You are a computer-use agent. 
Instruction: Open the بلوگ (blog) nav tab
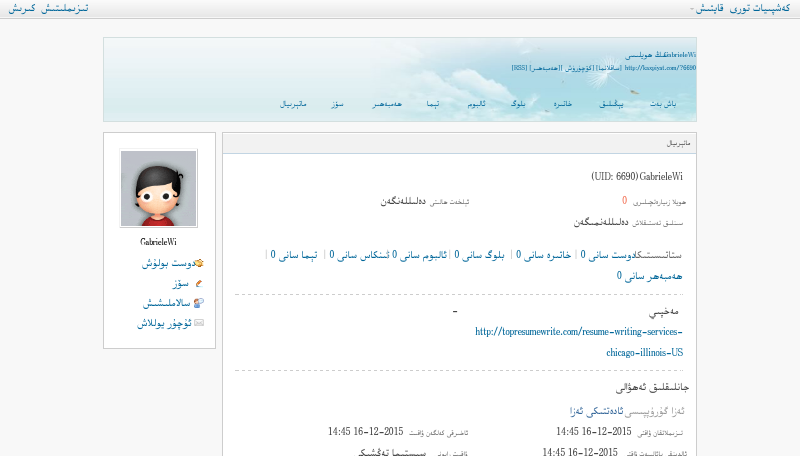tap(518, 104)
